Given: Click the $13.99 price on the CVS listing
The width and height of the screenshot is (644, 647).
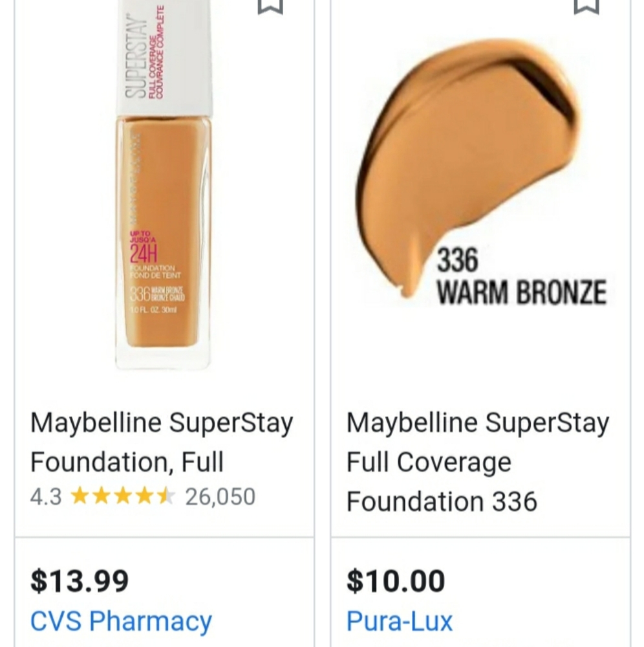Looking at the screenshot, I should 80,580.
